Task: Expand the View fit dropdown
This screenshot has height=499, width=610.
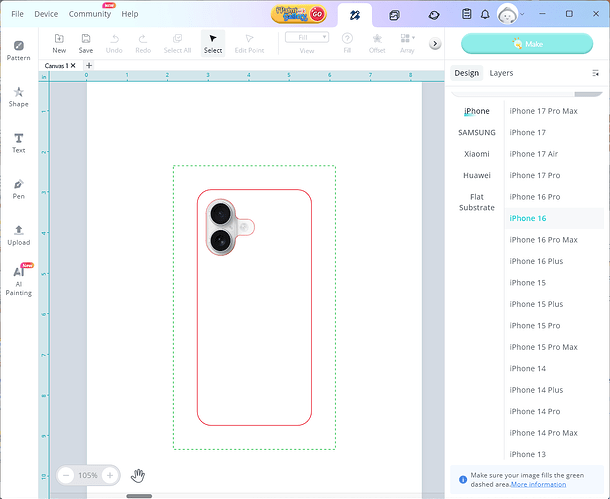Action: pos(307,37)
